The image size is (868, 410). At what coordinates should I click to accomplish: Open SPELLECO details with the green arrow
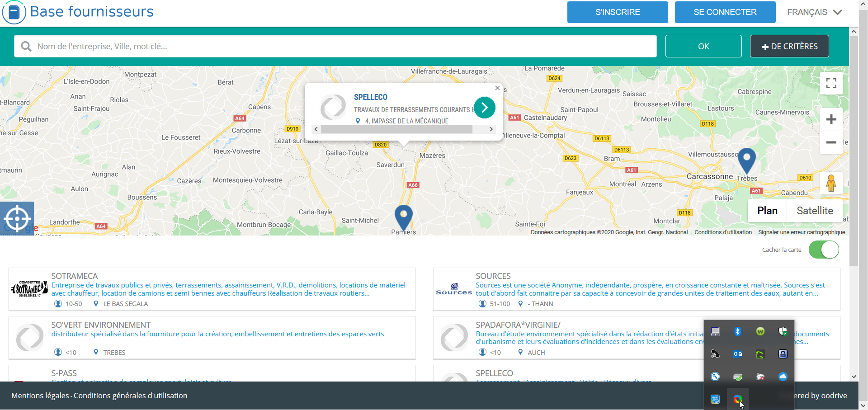(485, 108)
